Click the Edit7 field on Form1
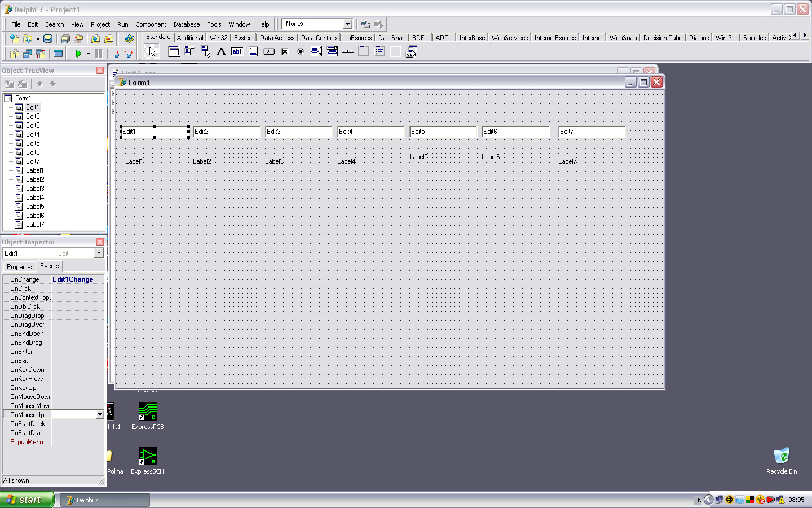The width and height of the screenshot is (812, 508). pos(592,132)
